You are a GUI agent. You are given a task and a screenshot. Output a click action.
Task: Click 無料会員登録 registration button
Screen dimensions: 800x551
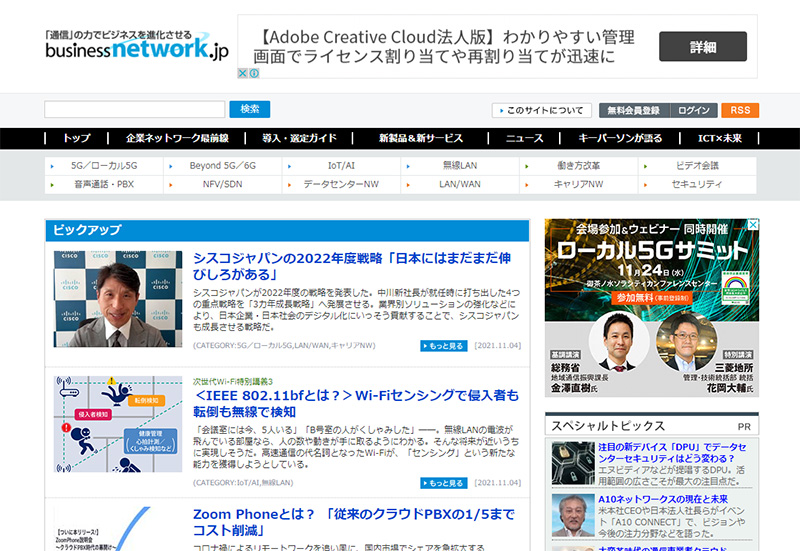(x=633, y=110)
